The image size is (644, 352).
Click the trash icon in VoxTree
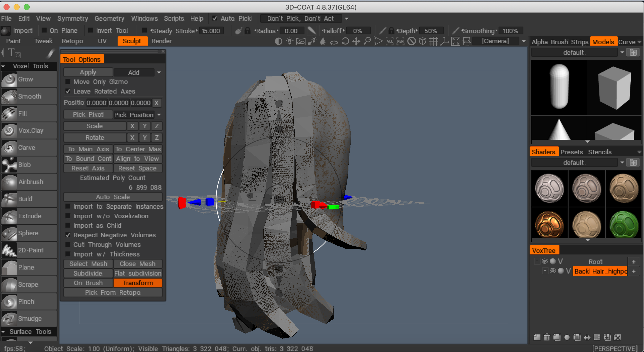(547, 337)
